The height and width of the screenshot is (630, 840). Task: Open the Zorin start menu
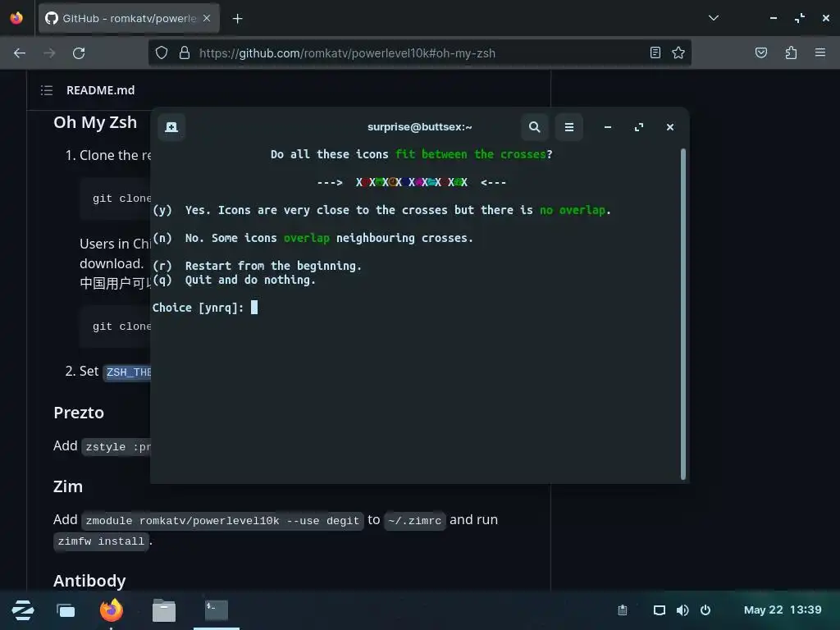pos(22,610)
